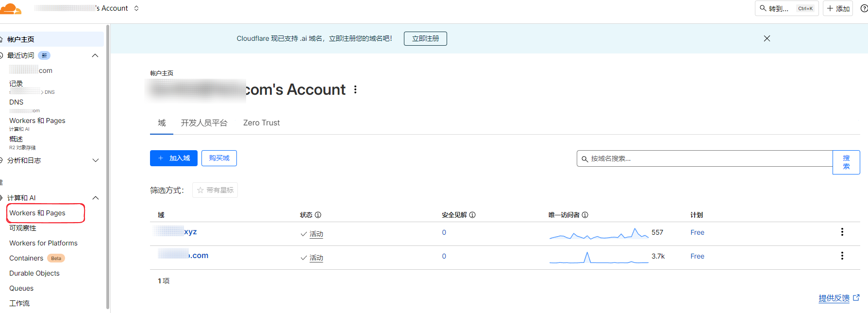
Task: Click the 立即注册 button in banner
Action: [425, 38]
